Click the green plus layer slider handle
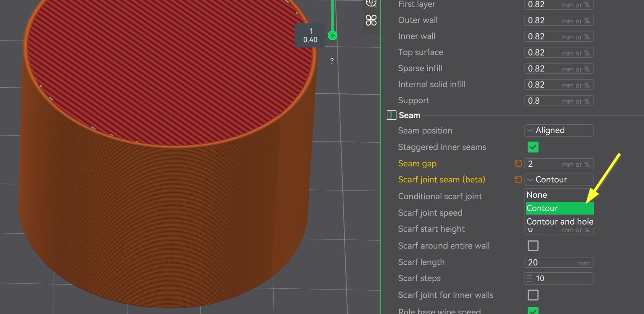Image resolution: width=644 pixels, height=314 pixels. (332, 36)
